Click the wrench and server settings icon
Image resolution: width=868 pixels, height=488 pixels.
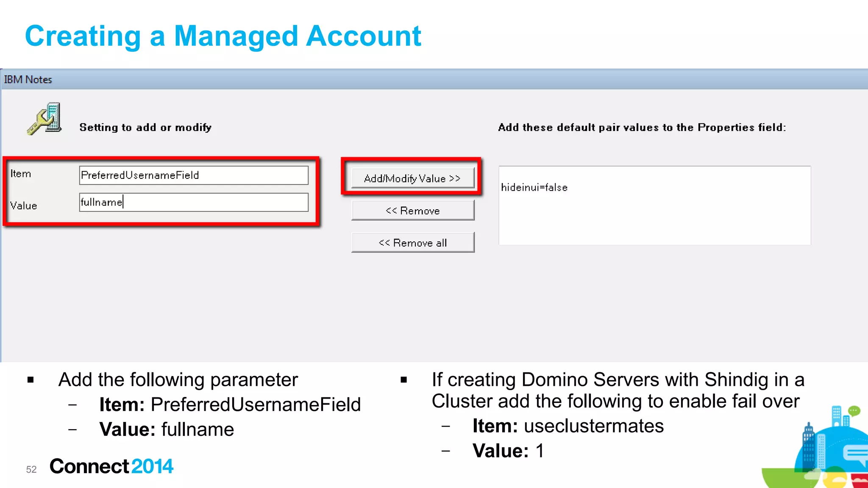(45, 119)
